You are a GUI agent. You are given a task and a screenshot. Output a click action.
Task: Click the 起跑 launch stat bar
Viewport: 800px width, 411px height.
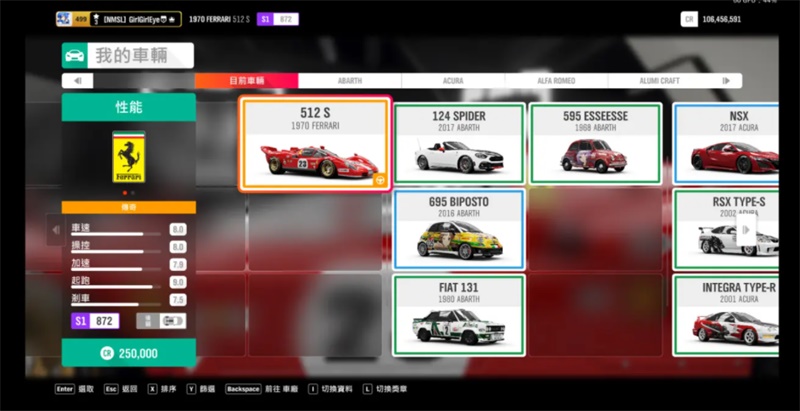click(116, 287)
